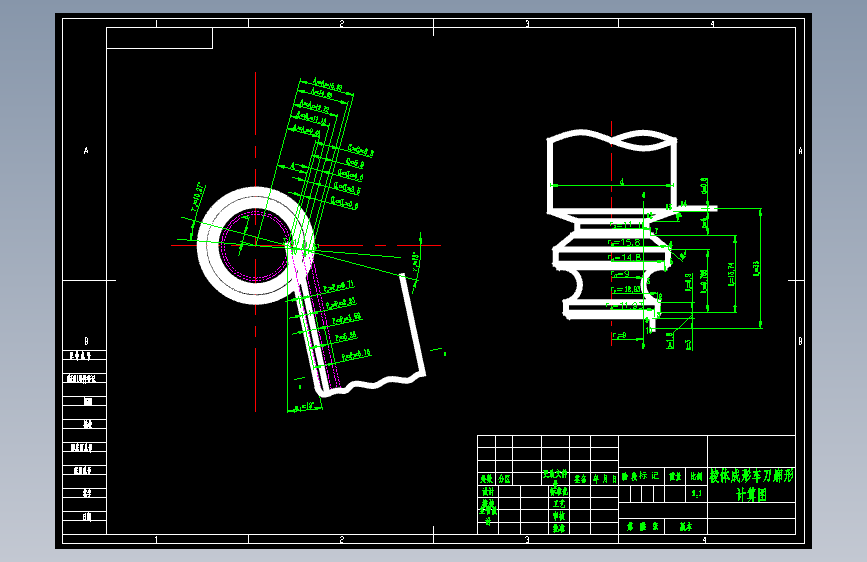Viewport: 867px width, 562px height.
Task: Click the 比例 header cell
Action: click(696, 476)
